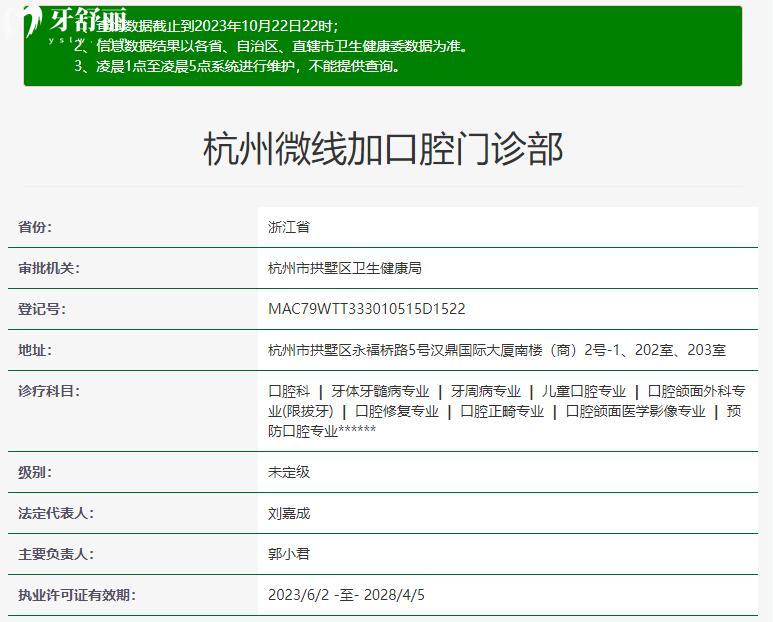Select 牙周病专业 in the subjects list

click(486, 391)
